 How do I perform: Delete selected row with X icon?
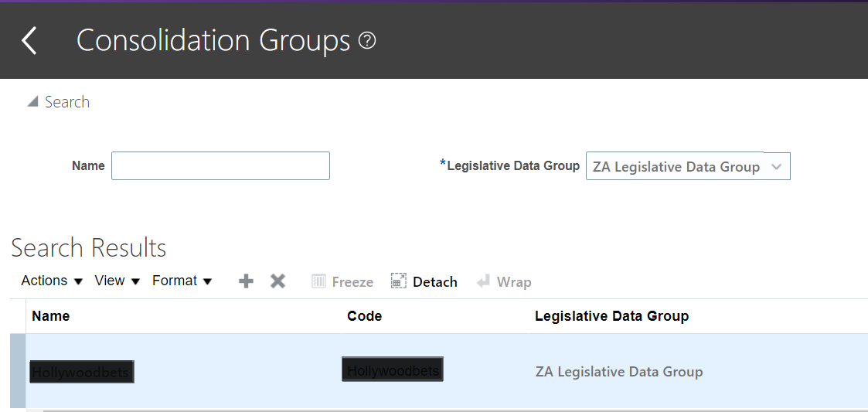(278, 281)
